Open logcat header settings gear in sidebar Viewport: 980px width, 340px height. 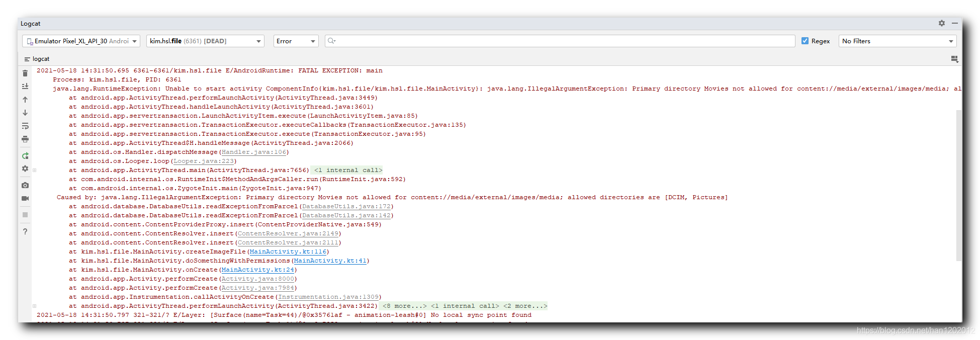[x=25, y=169]
